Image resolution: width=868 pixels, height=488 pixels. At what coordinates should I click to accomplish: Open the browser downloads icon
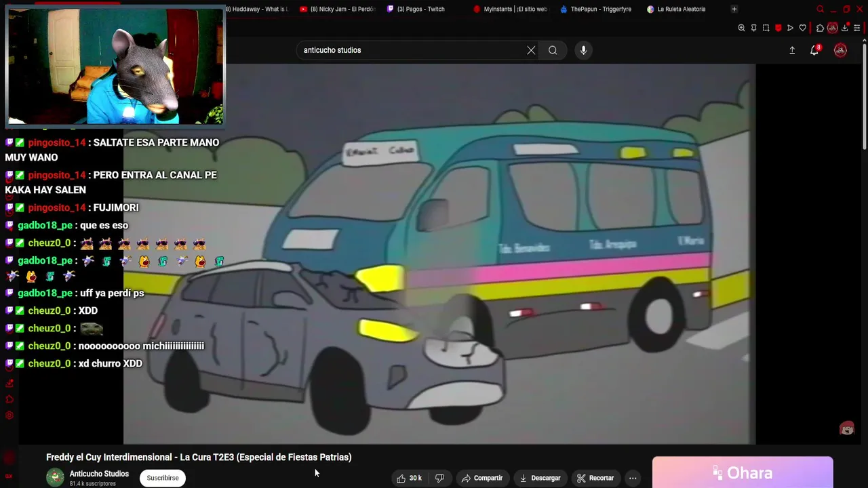[x=845, y=28]
